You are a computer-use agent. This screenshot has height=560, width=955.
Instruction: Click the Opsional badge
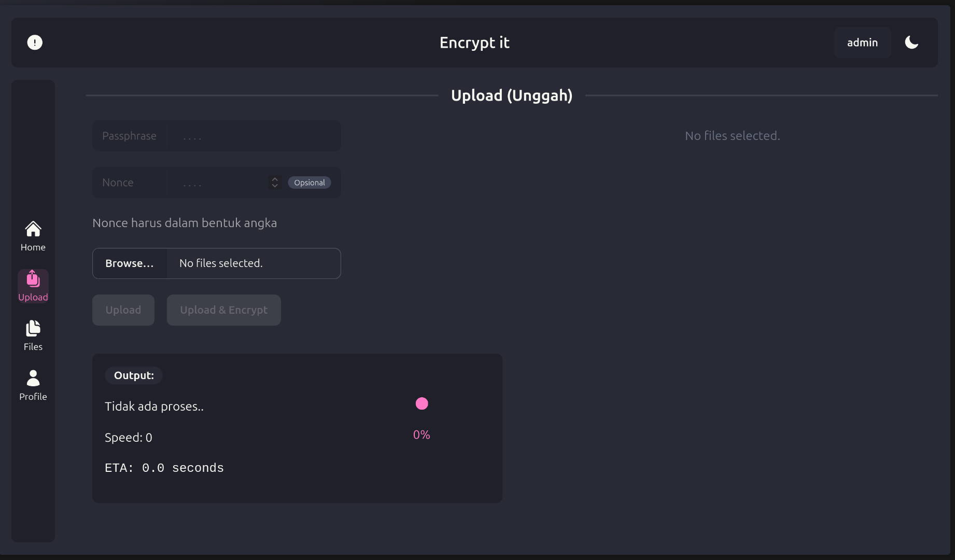[x=310, y=183]
